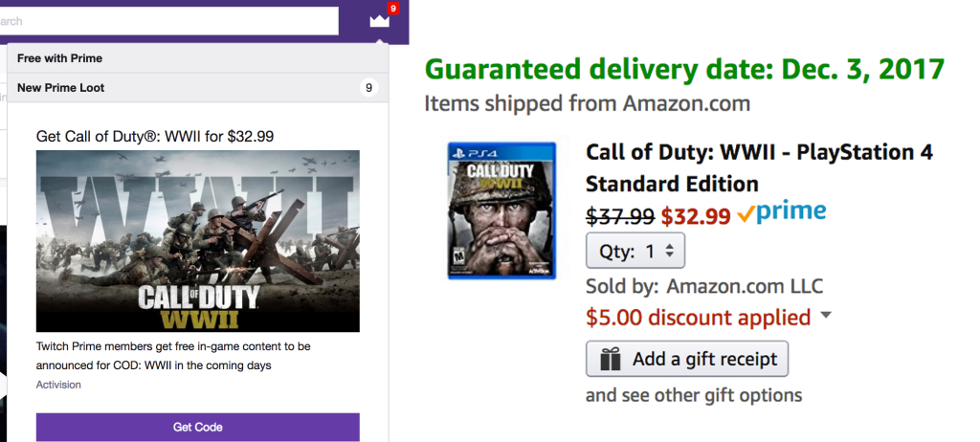Click the Amazon.com LLC seller name
Image resolution: width=980 pixels, height=442 pixels.
pyautogui.click(x=746, y=285)
